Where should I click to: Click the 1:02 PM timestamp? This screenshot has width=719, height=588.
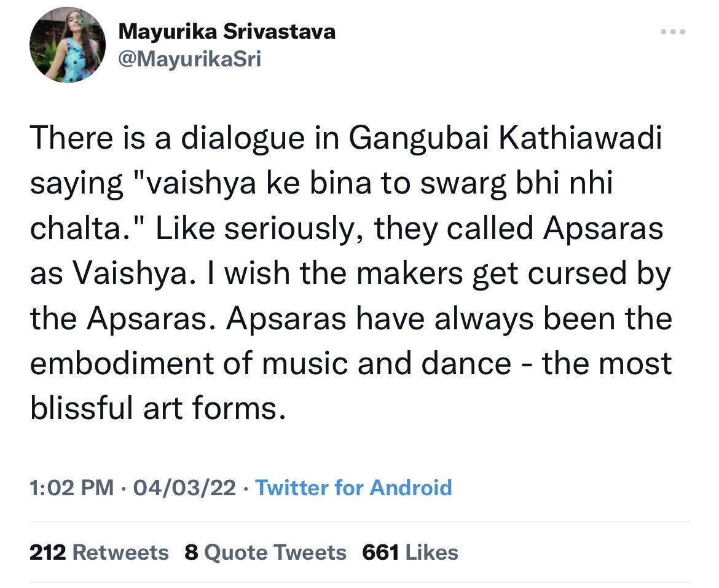(x=71, y=488)
